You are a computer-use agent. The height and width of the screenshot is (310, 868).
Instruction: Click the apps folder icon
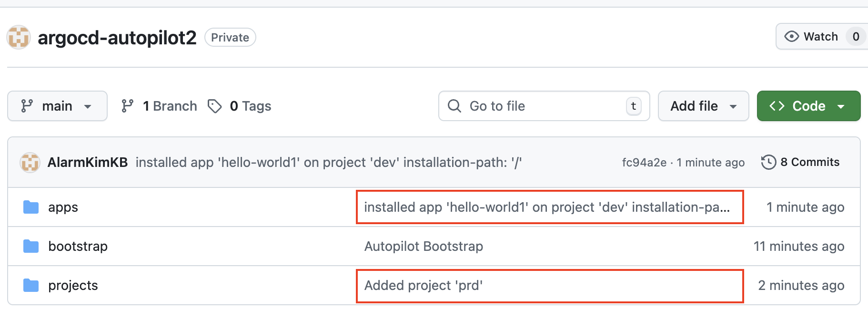coord(31,207)
